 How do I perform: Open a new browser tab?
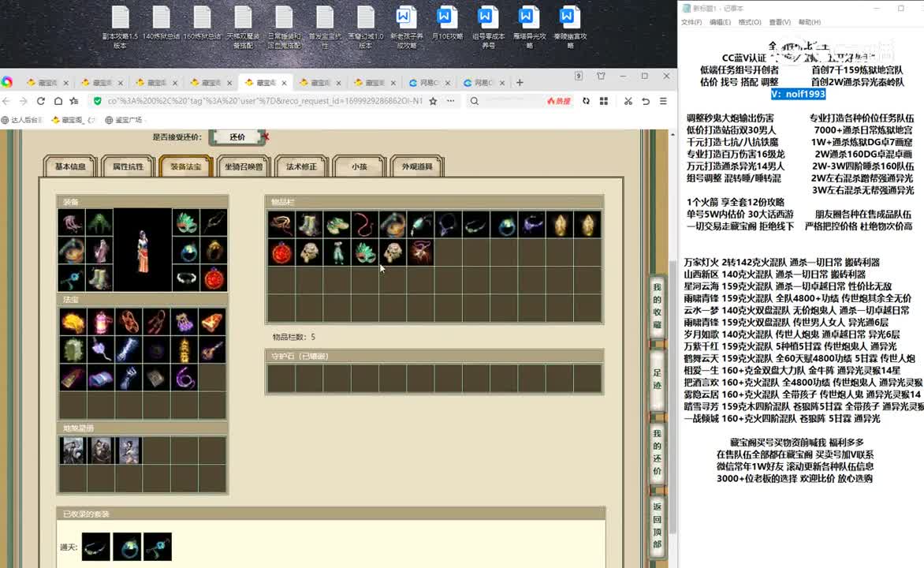[520, 83]
